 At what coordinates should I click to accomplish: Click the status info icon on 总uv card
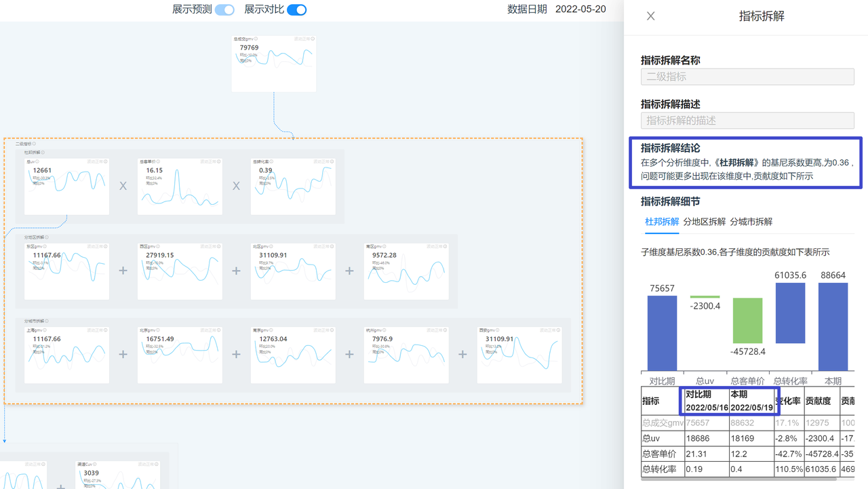pos(106,162)
